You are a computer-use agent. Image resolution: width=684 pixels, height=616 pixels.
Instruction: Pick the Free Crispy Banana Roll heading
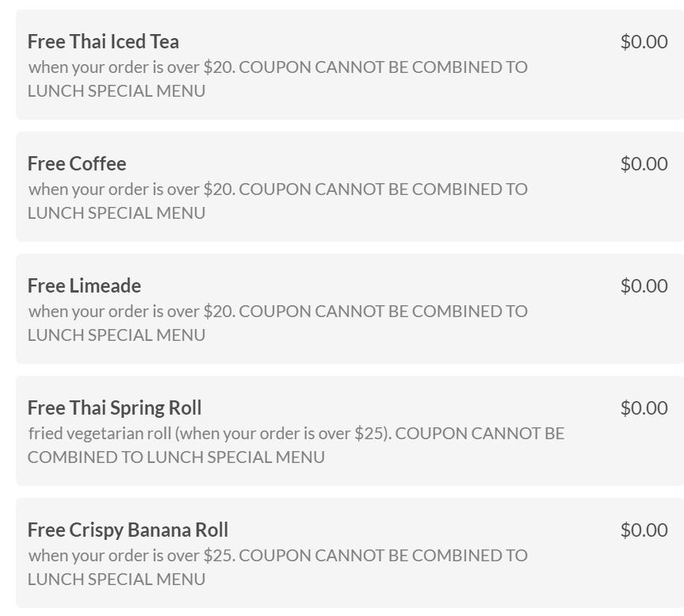pyautogui.click(x=128, y=530)
